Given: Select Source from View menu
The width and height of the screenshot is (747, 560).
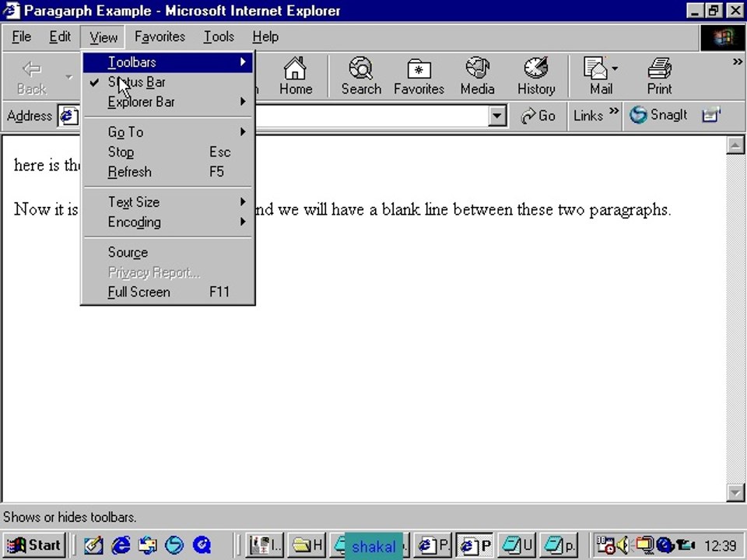Looking at the screenshot, I should coord(168,252).
